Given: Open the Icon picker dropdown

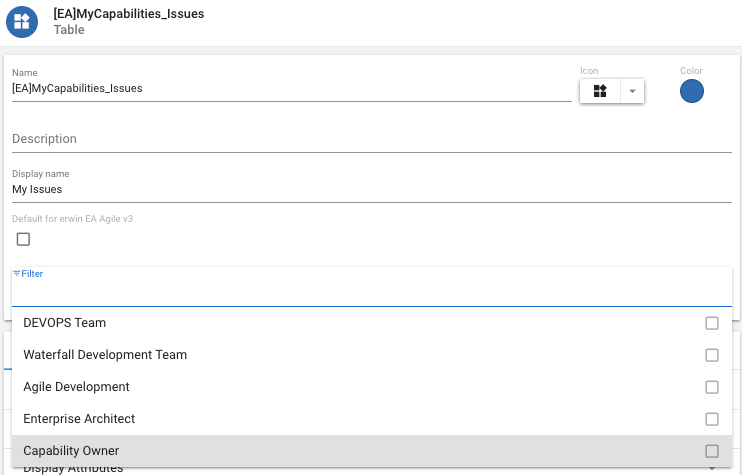Looking at the screenshot, I should [632, 91].
